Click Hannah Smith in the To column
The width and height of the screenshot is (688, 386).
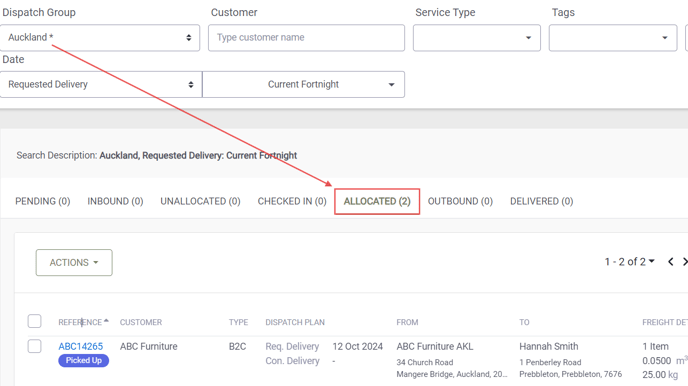click(x=549, y=346)
